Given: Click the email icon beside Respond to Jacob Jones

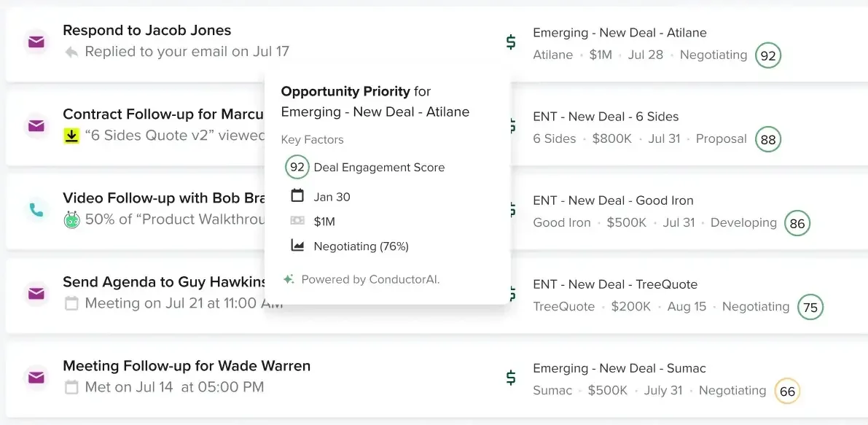Looking at the screenshot, I should [x=36, y=42].
